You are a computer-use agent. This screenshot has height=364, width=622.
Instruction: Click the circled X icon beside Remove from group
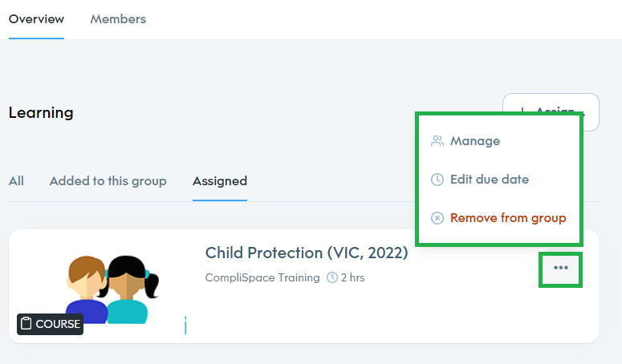click(x=437, y=218)
